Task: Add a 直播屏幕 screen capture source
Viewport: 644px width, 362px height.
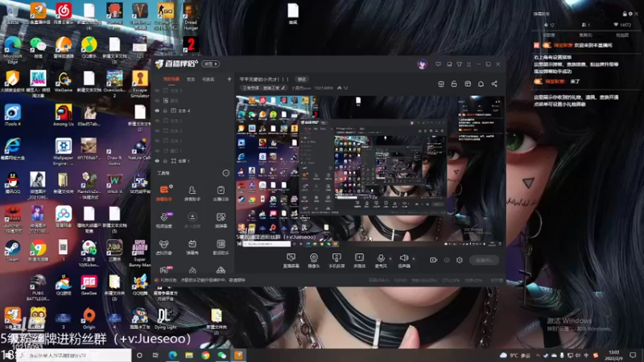Action: pyautogui.click(x=291, y=260)
